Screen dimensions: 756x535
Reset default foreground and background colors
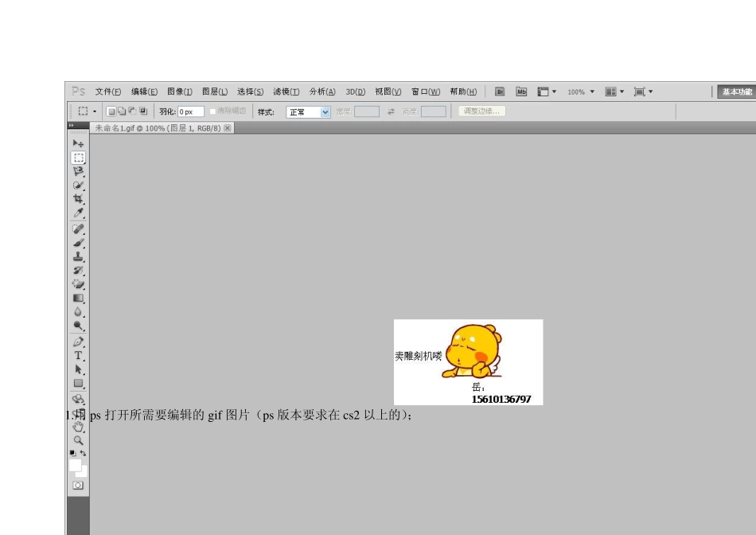click(x=72, y=453)
